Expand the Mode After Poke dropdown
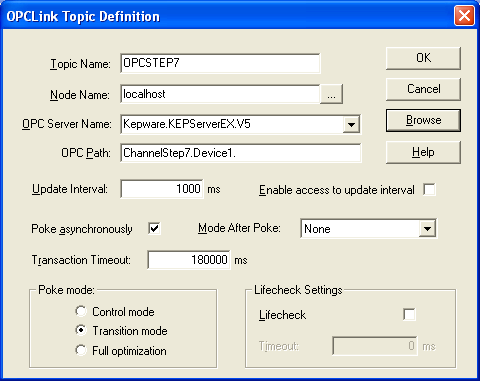 point(427,229)
